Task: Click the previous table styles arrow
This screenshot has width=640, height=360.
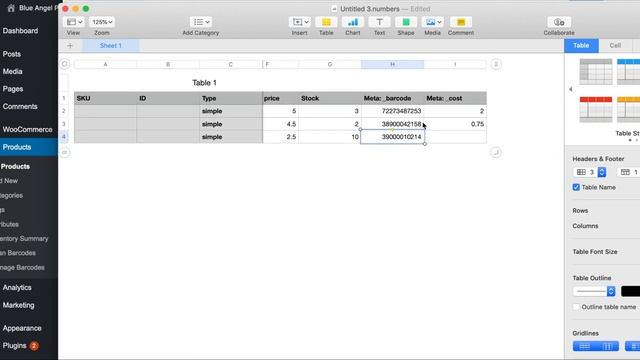Action: 571,89
